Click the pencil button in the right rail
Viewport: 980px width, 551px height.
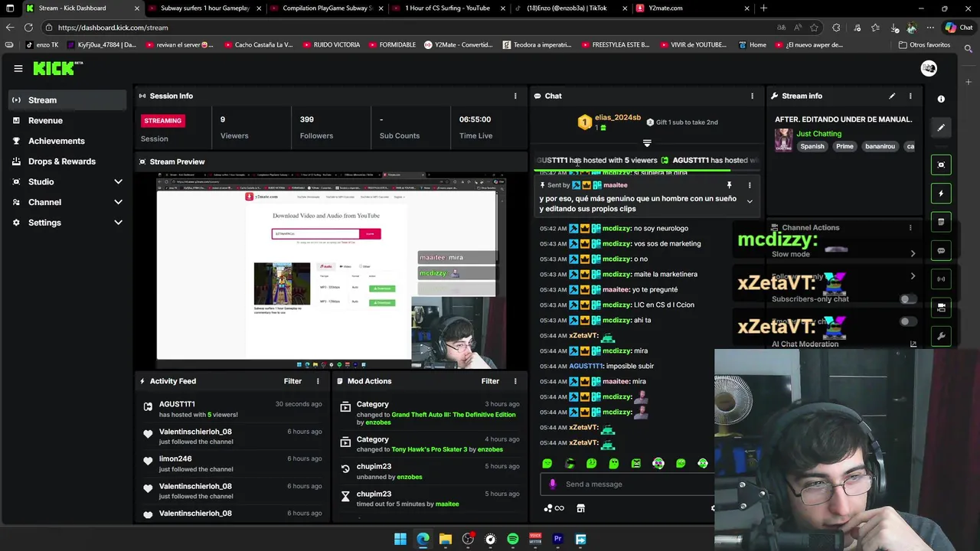tap(941, 128)
